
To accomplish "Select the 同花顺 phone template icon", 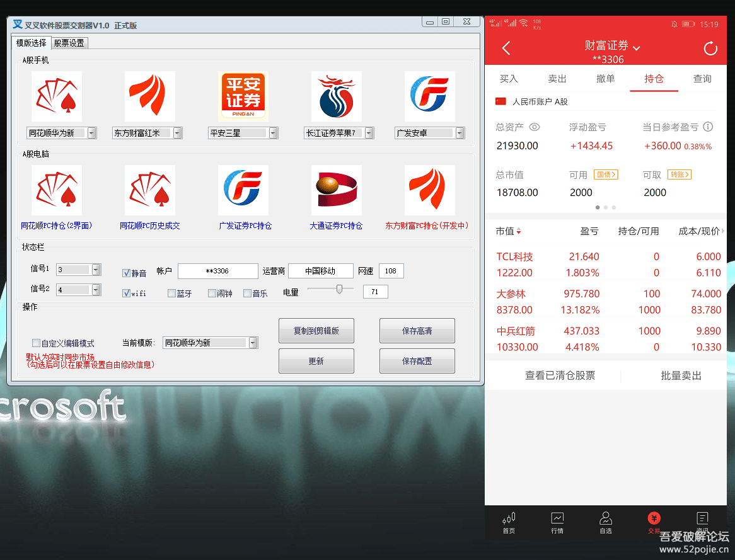I will (57, 96).
